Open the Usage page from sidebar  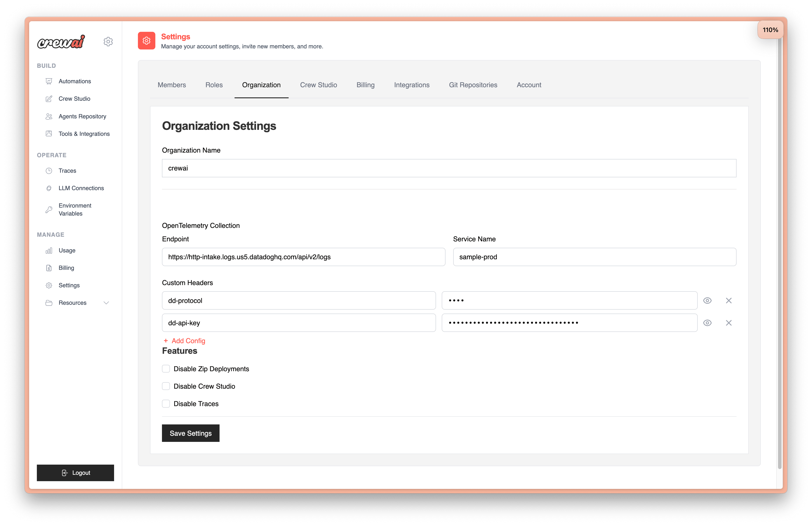[x=67, y=250]
